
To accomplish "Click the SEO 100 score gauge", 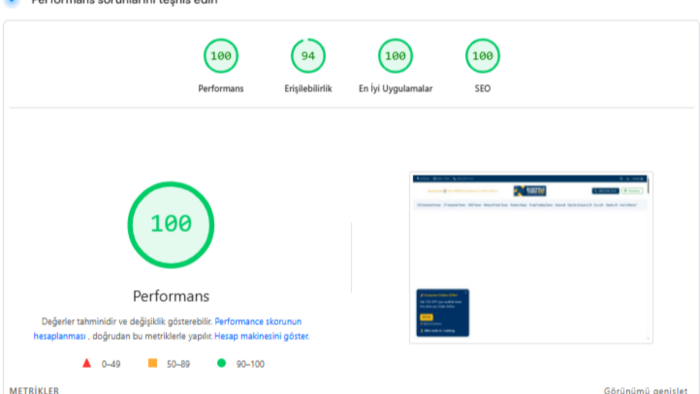I will (x=483, y=56).
